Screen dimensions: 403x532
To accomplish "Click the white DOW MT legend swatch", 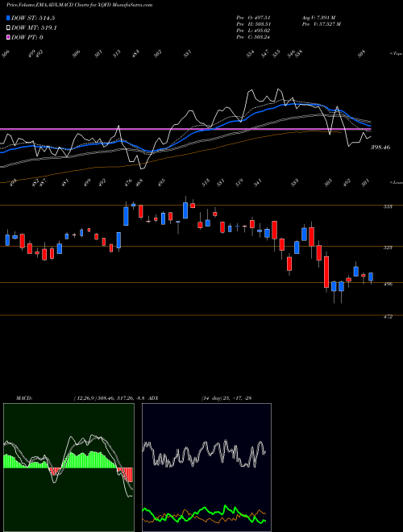I will (x=9, y=28).
